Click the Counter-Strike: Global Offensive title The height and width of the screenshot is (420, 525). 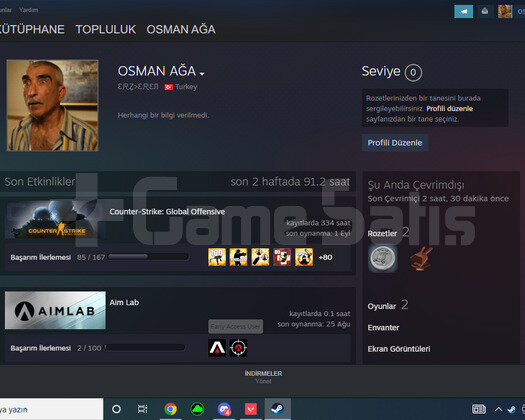click(x=167, y=212)
